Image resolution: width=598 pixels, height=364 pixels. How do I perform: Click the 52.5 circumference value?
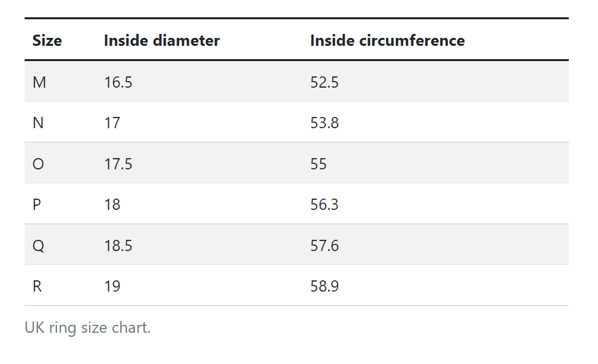pos(324,82)
